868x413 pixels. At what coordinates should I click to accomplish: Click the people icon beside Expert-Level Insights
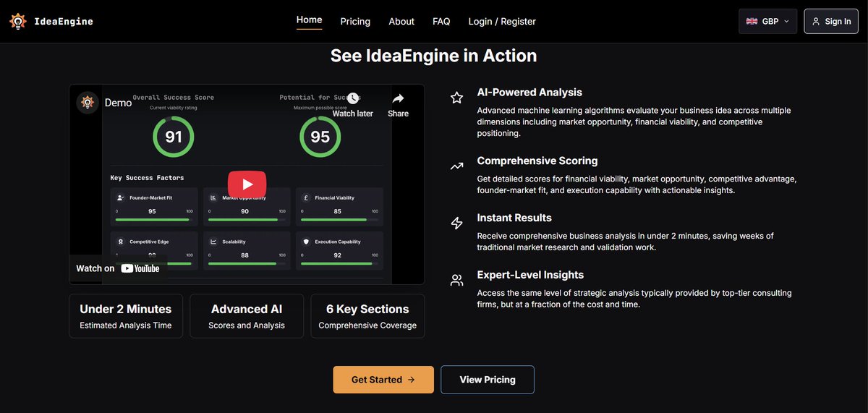(456, 280)
